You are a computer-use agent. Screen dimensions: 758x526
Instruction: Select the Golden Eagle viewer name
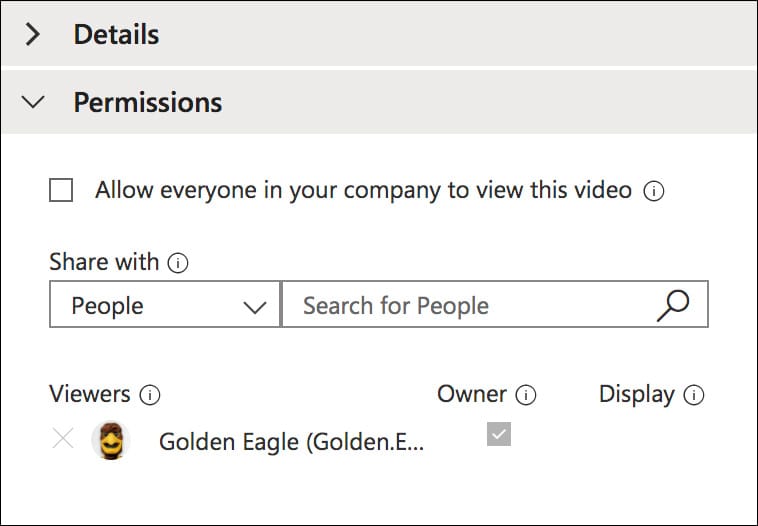click(x=291, y=441)
